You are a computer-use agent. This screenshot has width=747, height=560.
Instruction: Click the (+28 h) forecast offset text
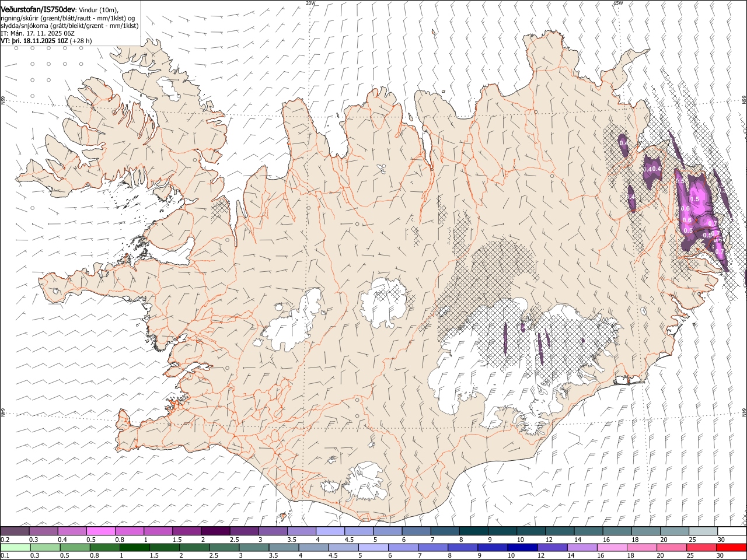click(81, 41)
